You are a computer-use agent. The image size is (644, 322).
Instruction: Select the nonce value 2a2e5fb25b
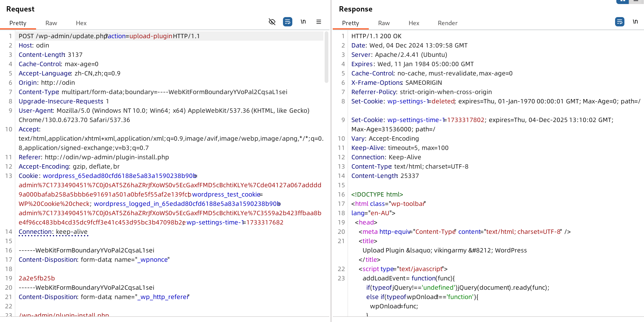(x=37, y=278)
